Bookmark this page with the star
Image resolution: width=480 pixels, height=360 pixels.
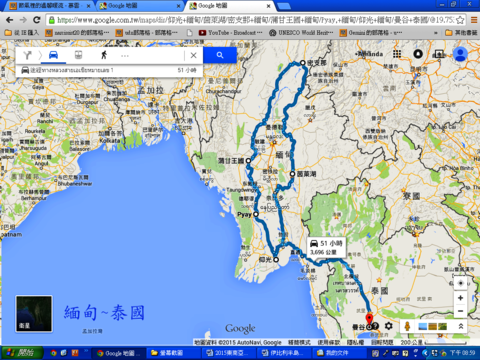[460, 20]
